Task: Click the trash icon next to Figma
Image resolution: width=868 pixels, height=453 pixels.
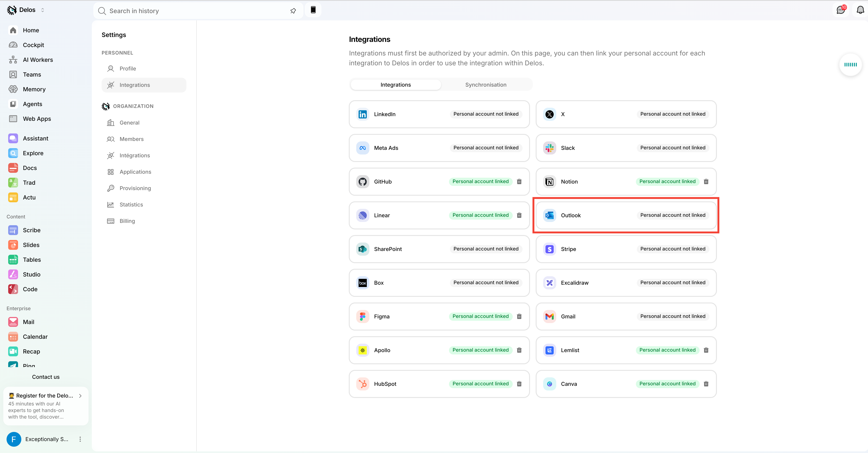Action: click(519, 316)
